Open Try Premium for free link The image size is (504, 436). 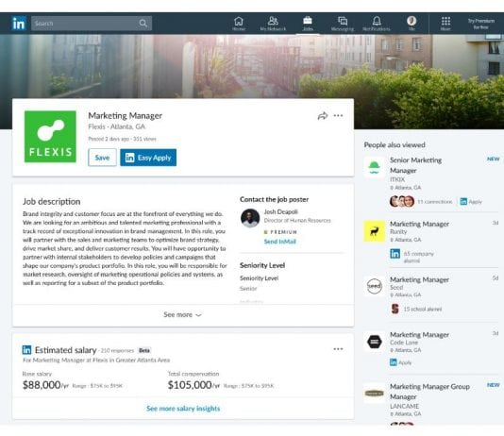480,24
